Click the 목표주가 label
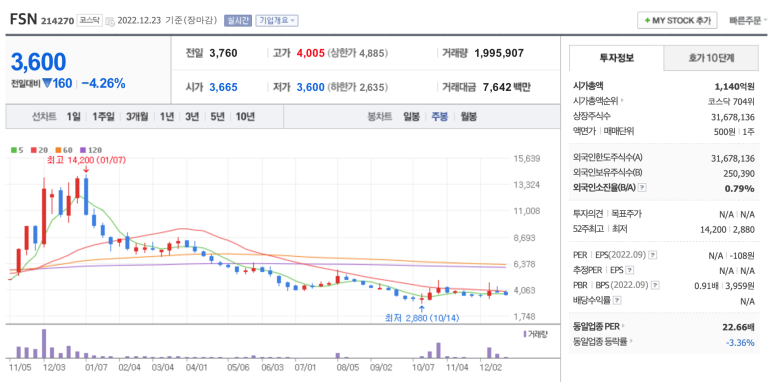The width and height of the screenshot is (773, 382). click(x=626, y=214)
